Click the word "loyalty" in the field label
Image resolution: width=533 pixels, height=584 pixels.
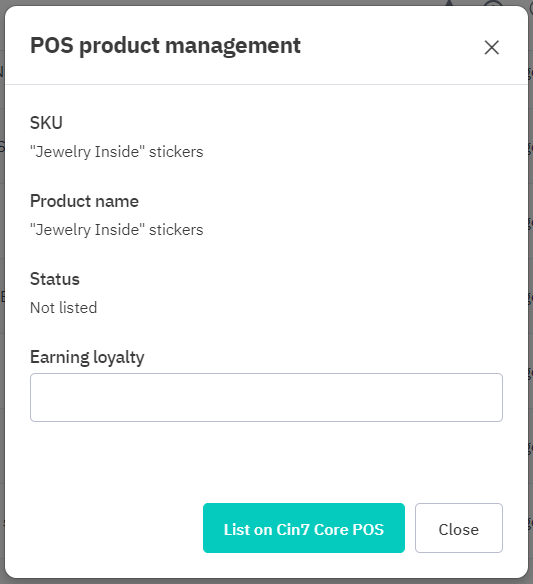pyautogui.click(x=118, y=358)
